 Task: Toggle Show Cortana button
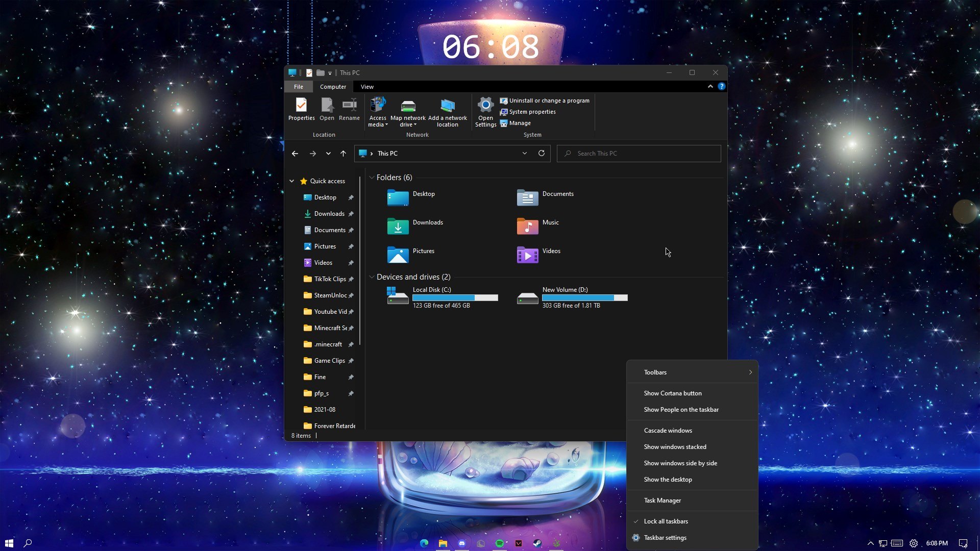[x=672, y=393]
